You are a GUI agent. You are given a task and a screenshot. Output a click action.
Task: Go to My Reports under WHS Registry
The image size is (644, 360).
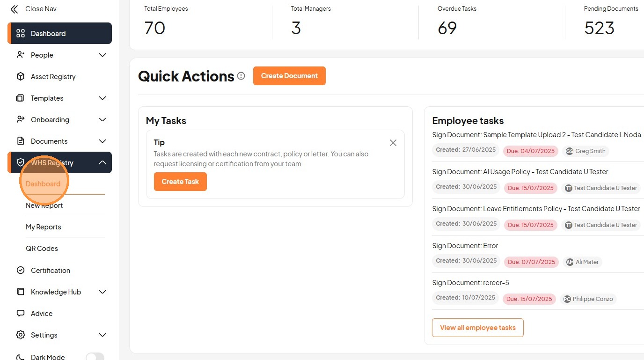coord(44,227)
